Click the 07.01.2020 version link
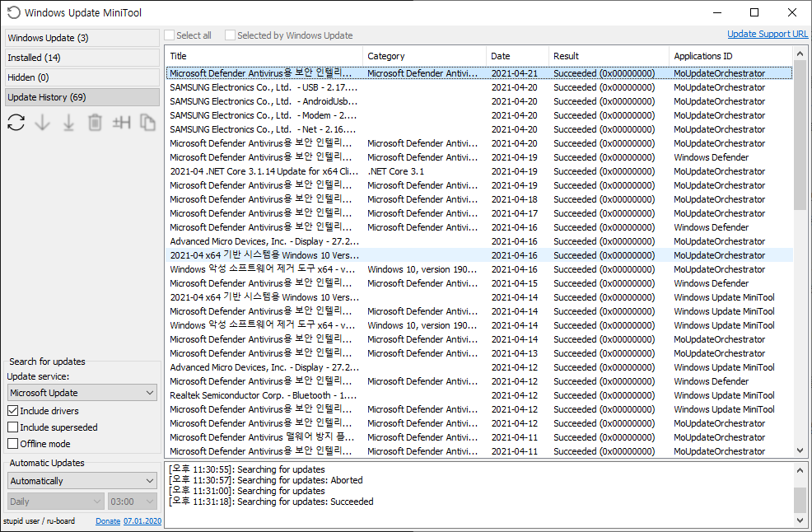812x532 pixels. pos(142,521)
